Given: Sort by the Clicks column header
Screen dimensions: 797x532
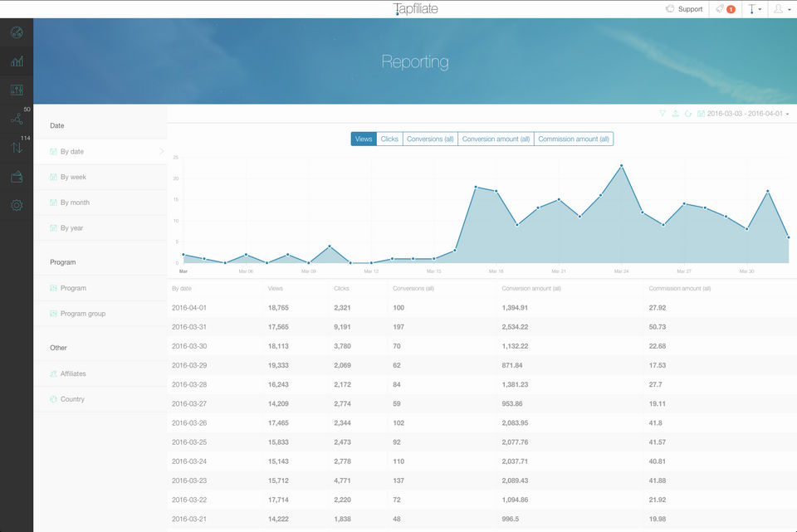Looking at the screenshot, I should click(x=341, y=288).
